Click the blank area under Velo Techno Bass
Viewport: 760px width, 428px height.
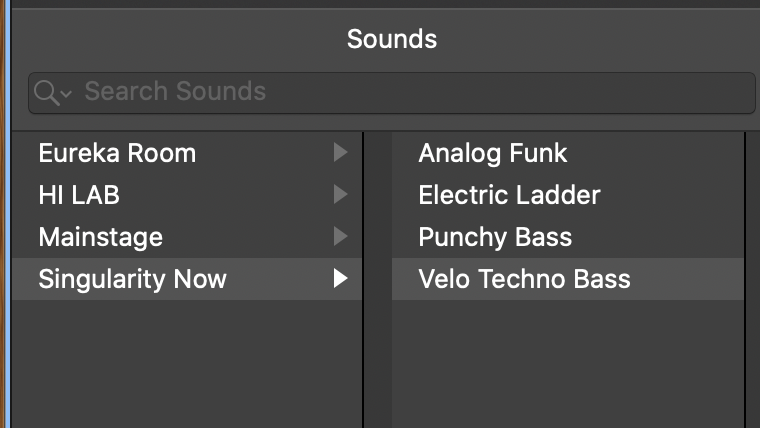[x=567, y=360]
